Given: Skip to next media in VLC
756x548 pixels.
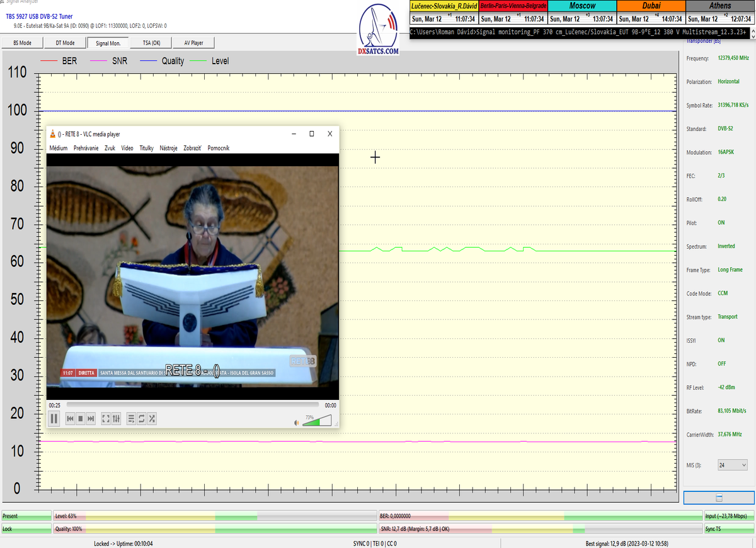Looking at the screenshot, I should (91, 418).
